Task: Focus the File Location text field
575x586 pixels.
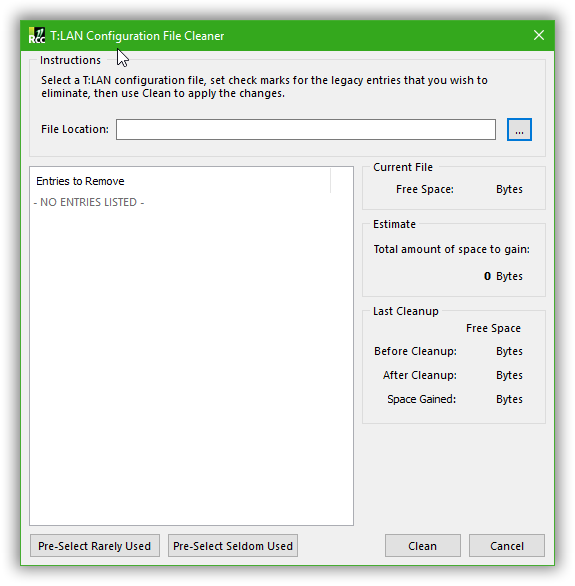Action: pos(306,130)
